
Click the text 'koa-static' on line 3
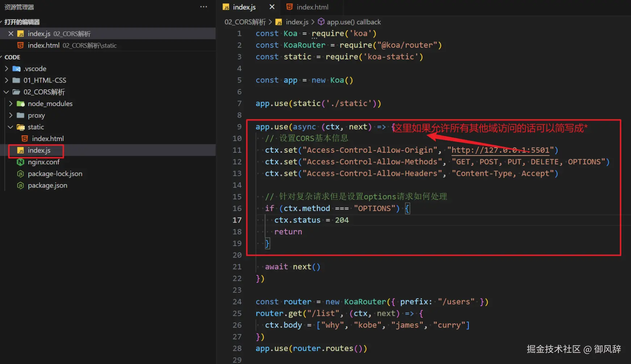click(x=391, y=57)
